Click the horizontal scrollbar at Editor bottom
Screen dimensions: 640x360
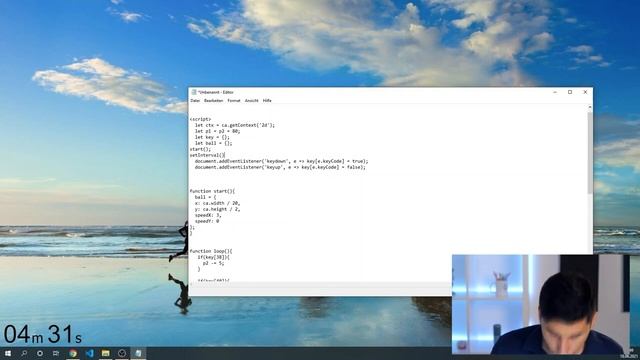click(x=320, y=284)
